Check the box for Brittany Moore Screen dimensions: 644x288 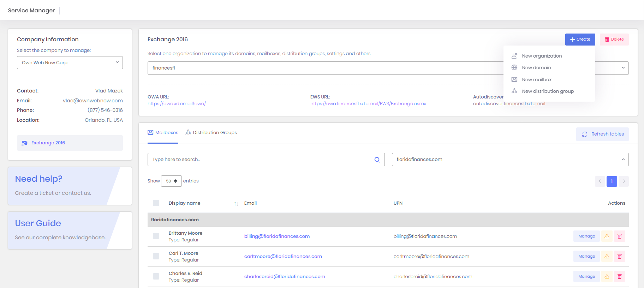tap(156, 236)
